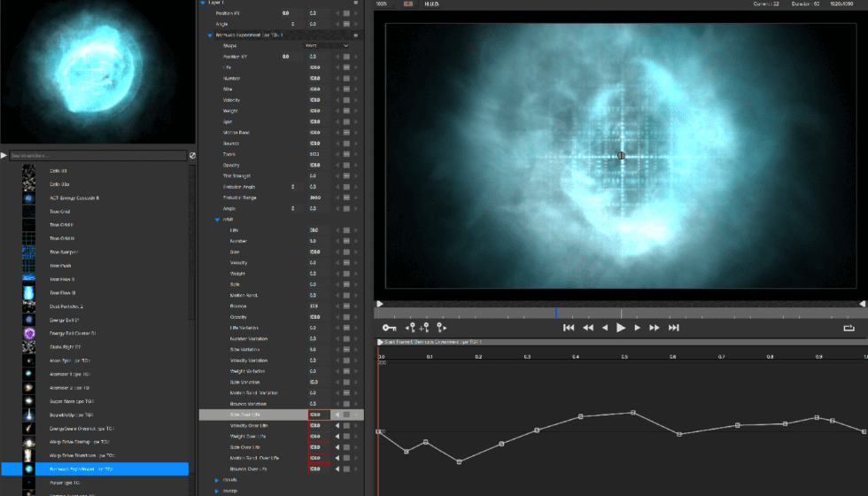This screenshot has height=496, width=868.
Task: Collapse the Layer 1 section
Action: [203, 4]
